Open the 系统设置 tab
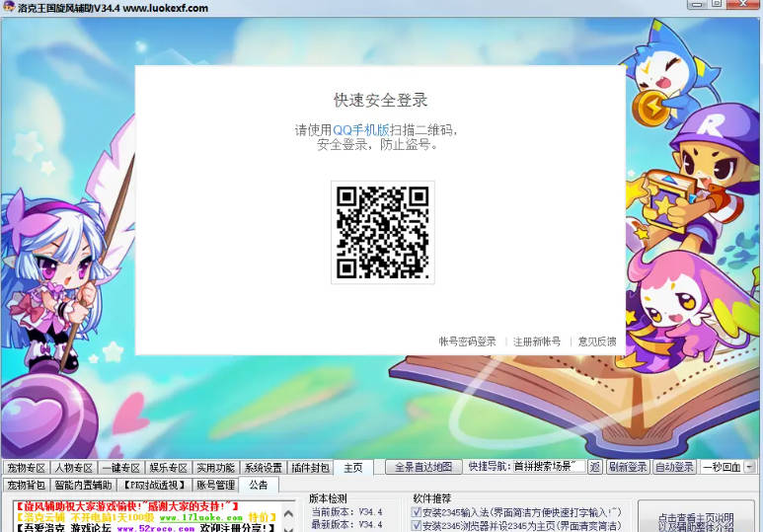 [264, 468]
